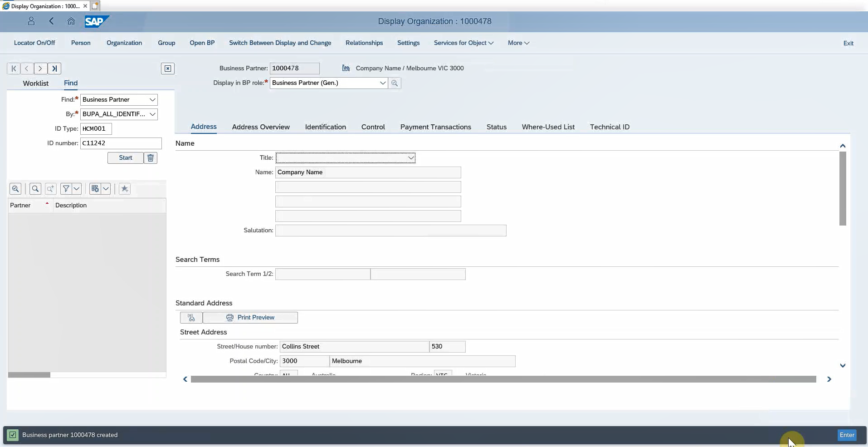Click the SAP home icon
Screen dimensions: 868x447
pyautogui.click(x=71, y=21)
